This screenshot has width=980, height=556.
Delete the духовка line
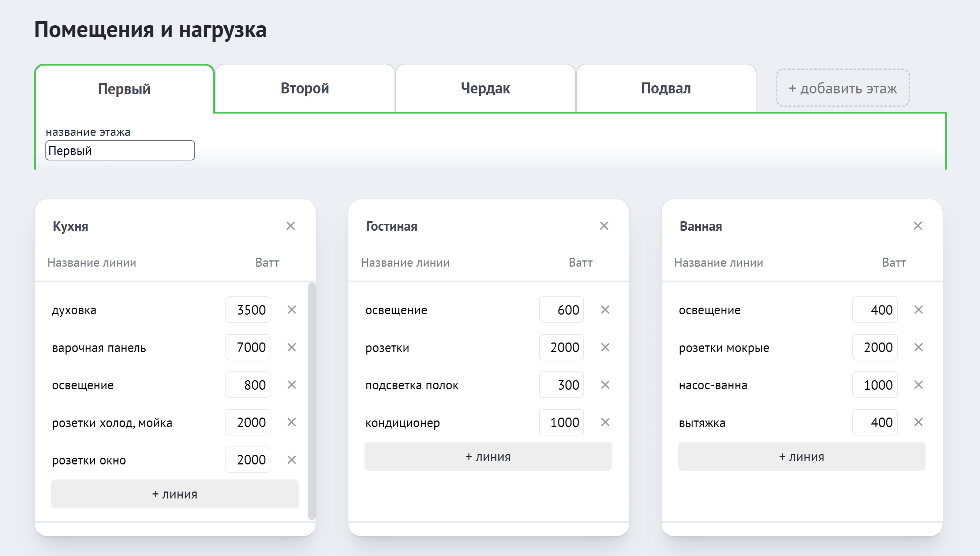click(292, 310)
